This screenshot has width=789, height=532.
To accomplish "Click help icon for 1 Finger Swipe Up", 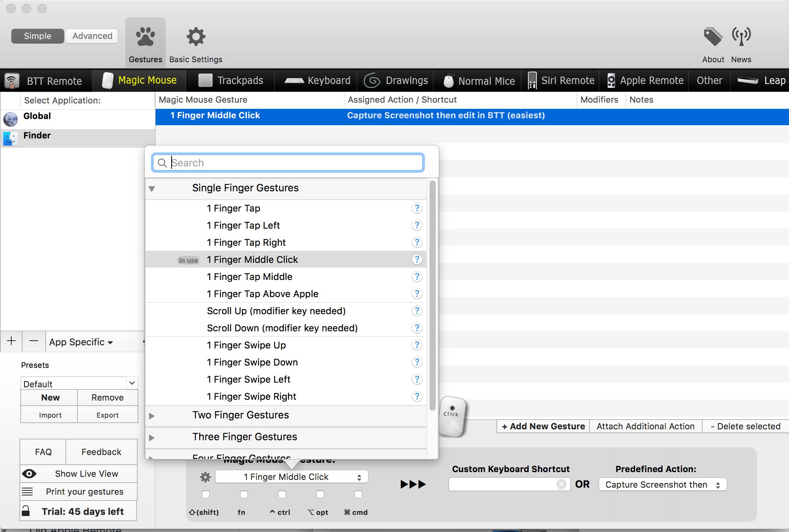I will (x=417, y=345).
